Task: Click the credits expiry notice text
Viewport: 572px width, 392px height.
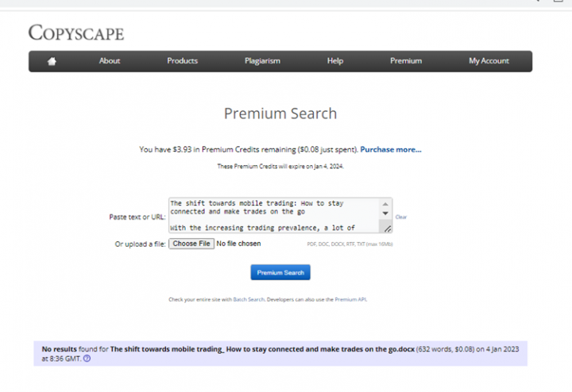Action: [x=280, y=166]
